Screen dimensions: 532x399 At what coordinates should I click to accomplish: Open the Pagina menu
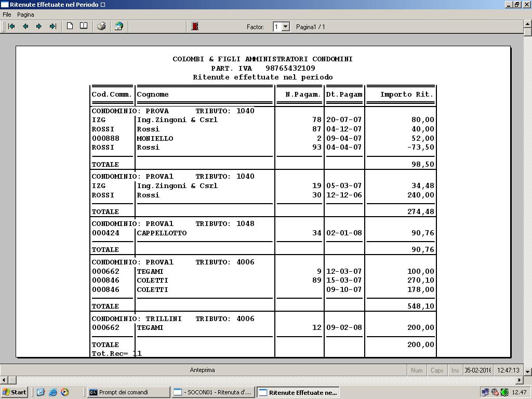click(x=25, y=15)
